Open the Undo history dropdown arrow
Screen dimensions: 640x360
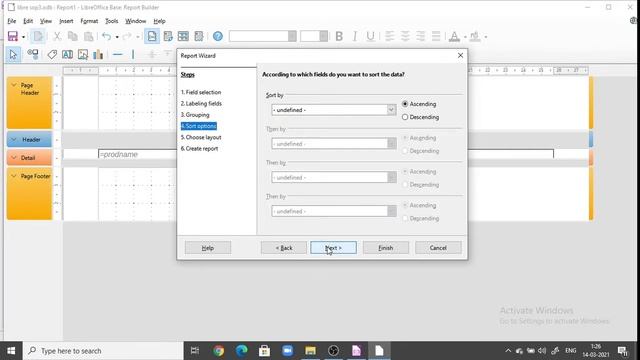tap(117, 37)
